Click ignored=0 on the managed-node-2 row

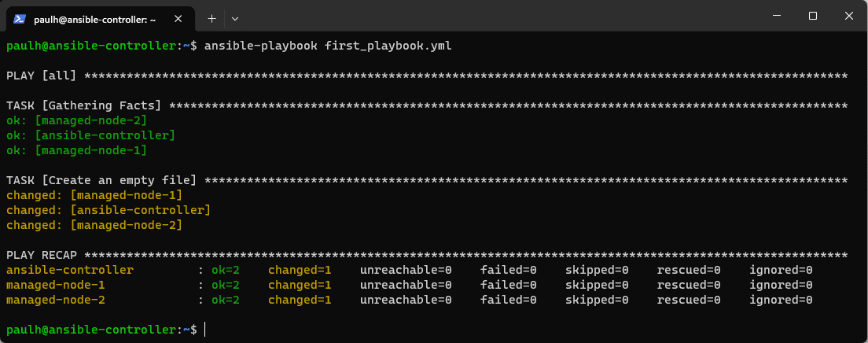point(781,301)
